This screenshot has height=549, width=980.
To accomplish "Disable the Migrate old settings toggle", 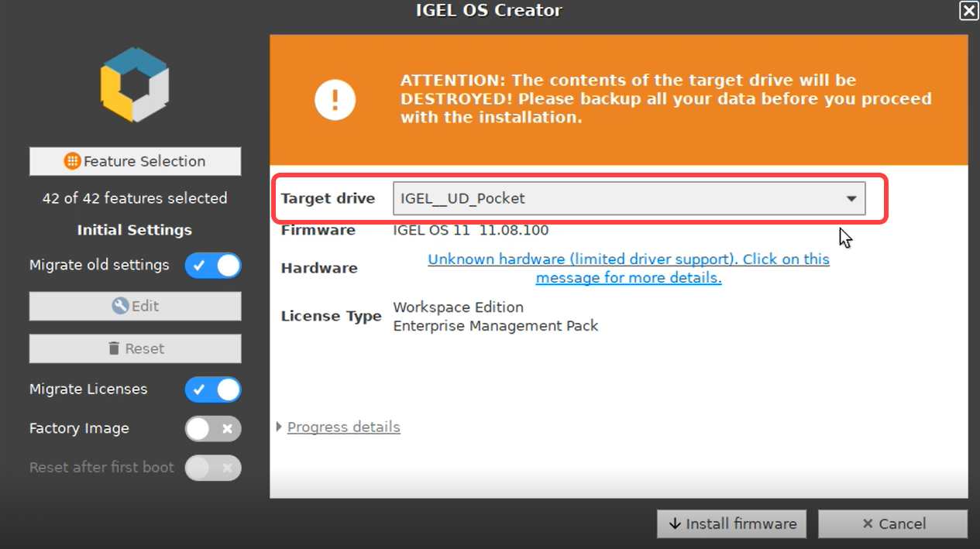I will coord(213,266).
